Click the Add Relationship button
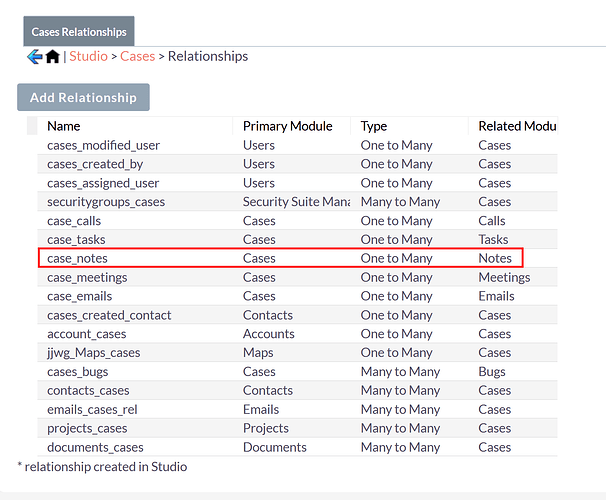The height and width of the screenshot is (500, 606). pyautogui.click(x=83, y=97)
